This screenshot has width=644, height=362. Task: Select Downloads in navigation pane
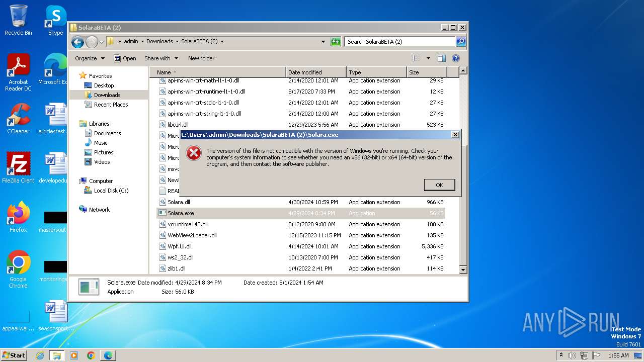pos(107,95)
